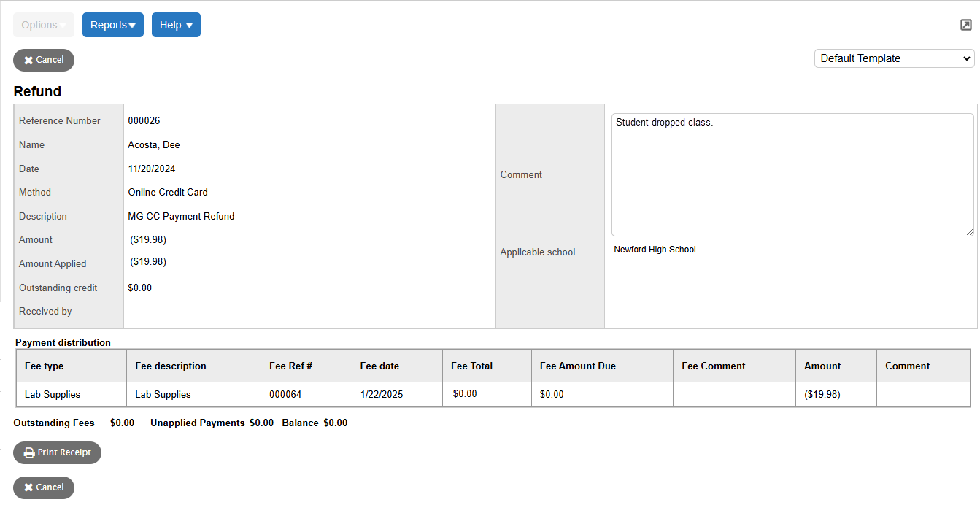Viewport: 980px width, 513px height.
Task: Click the X icon inside bottom Cancel button
Action: pyautogui.click(x=28, y=487)
